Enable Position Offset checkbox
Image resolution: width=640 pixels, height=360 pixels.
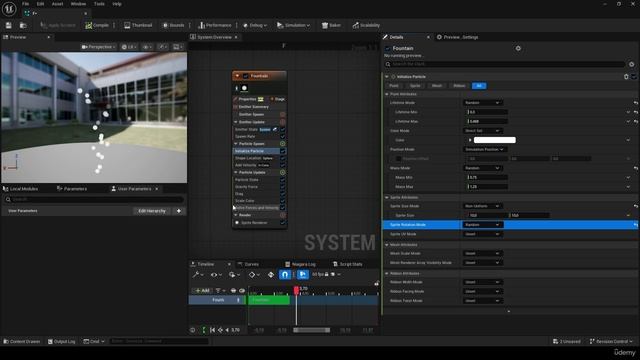[x=398, y=159]
